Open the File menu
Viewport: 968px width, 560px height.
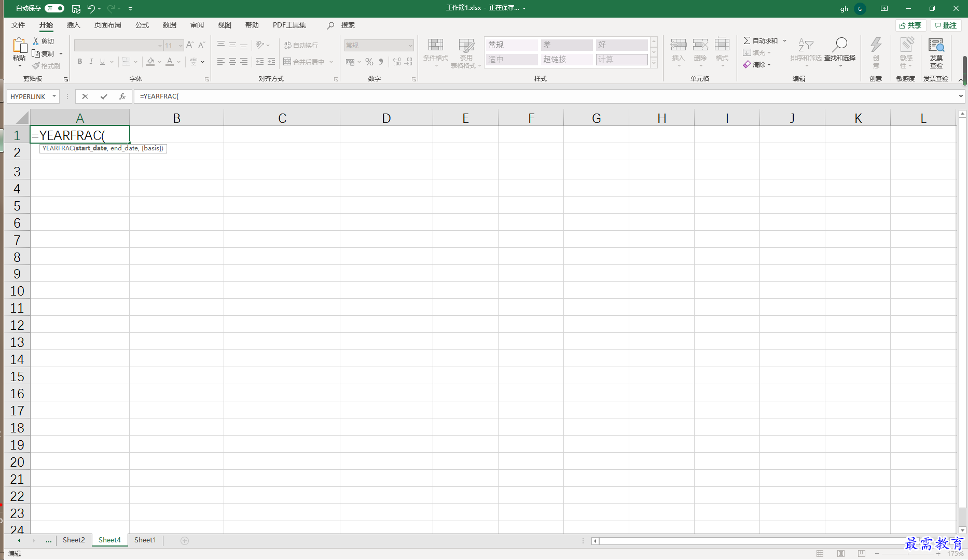tap(18, 25)
